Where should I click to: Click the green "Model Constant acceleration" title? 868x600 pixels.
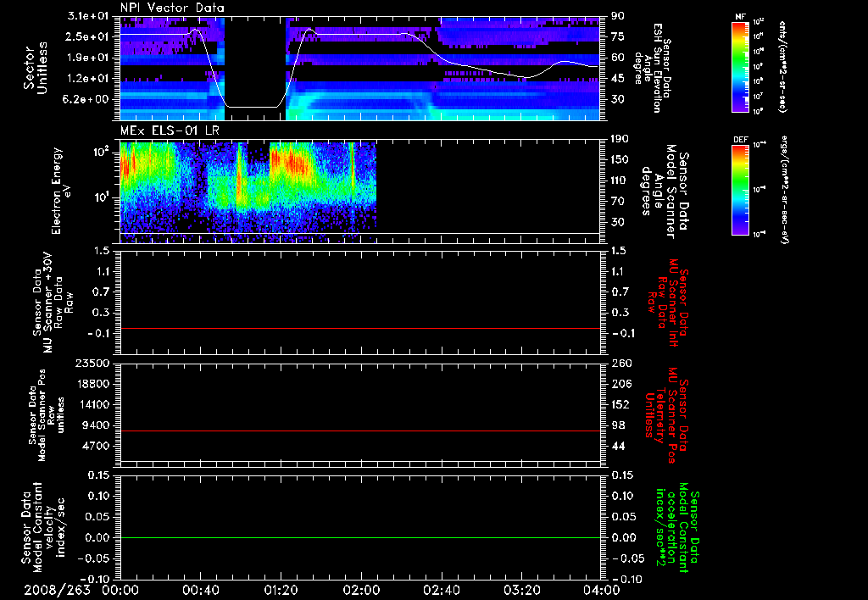pos(677,529)
